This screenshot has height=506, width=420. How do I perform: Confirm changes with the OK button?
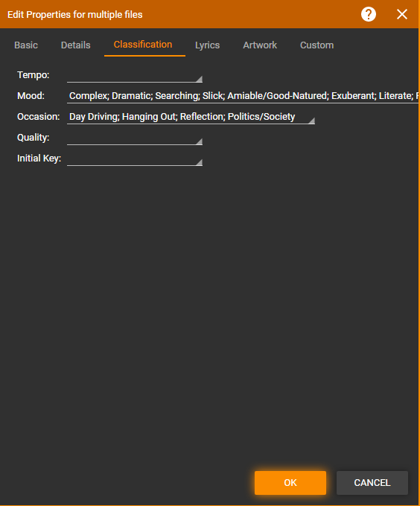pos(290,483)
